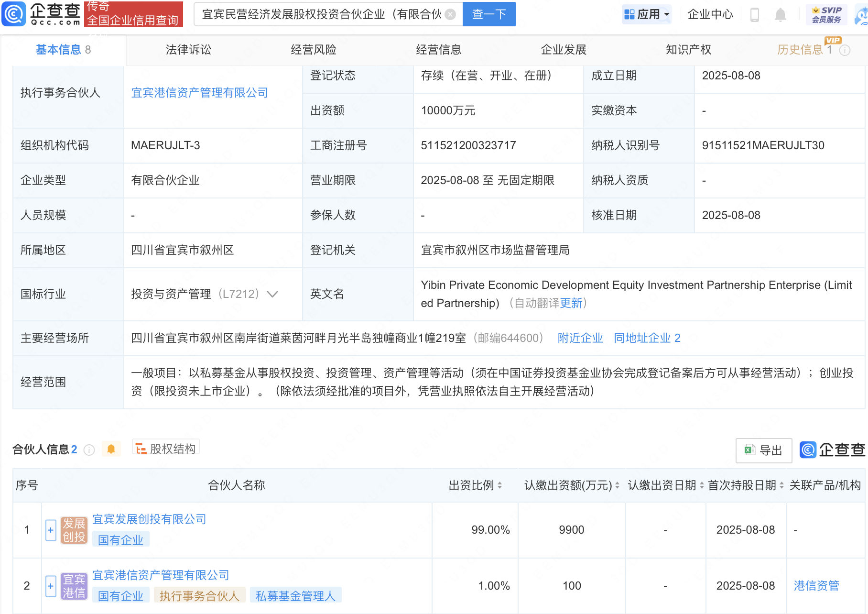Sort by 认缴出资额(万元) column arrows

(617, 485)
